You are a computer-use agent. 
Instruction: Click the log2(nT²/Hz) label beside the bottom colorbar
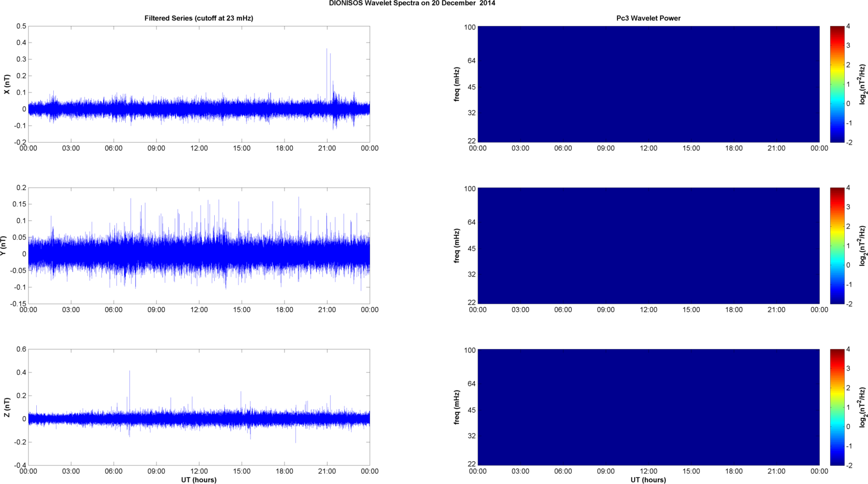click(x=863, y=407)
